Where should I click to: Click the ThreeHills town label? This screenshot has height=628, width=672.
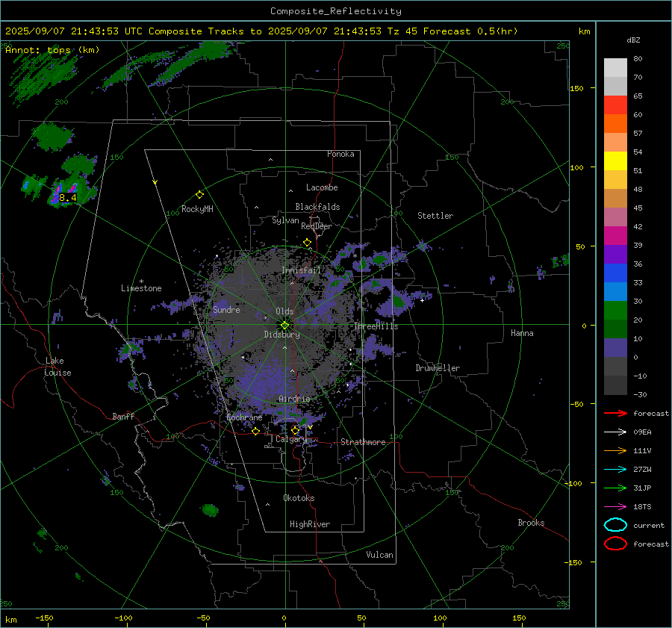[376, 326]
